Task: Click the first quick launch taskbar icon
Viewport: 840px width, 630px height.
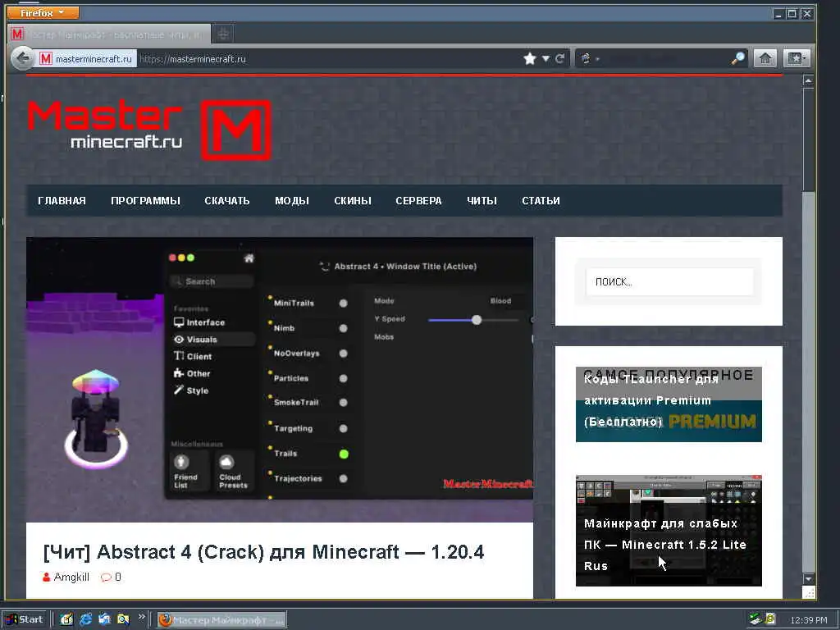Action: pyautogui.click(x=66, y=619)
